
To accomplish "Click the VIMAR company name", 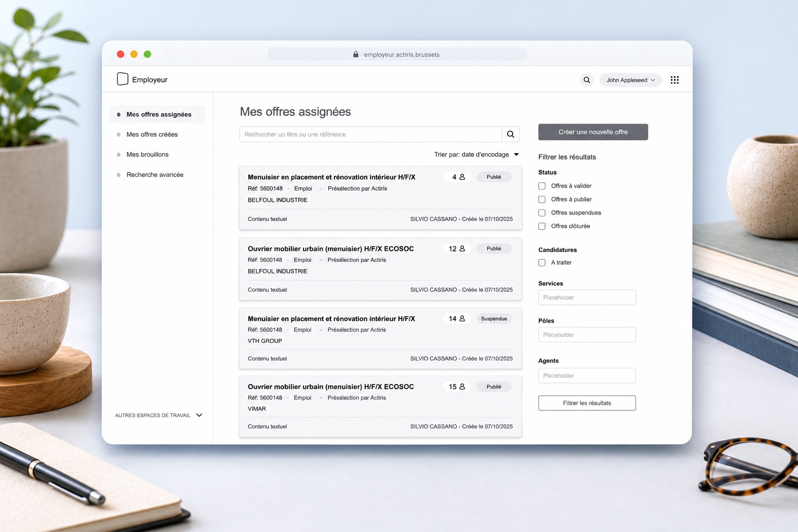I will tap(257, 409).
